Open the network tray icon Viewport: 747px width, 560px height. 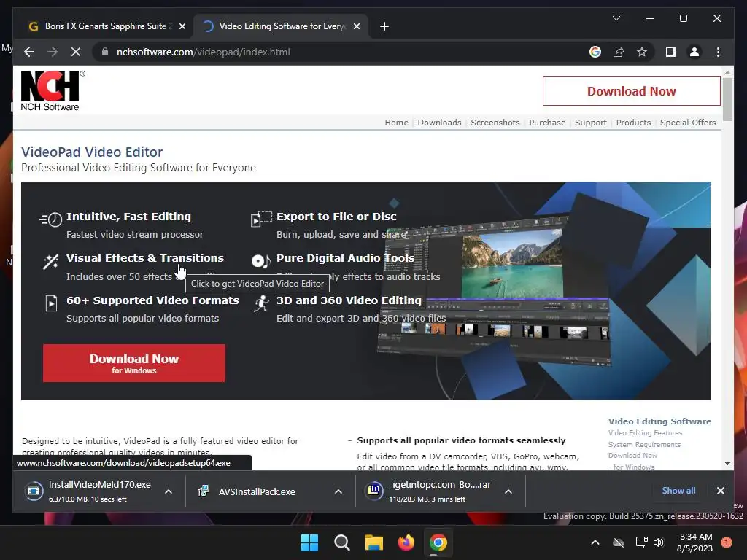pyautogui.click(x=641, y=542)
